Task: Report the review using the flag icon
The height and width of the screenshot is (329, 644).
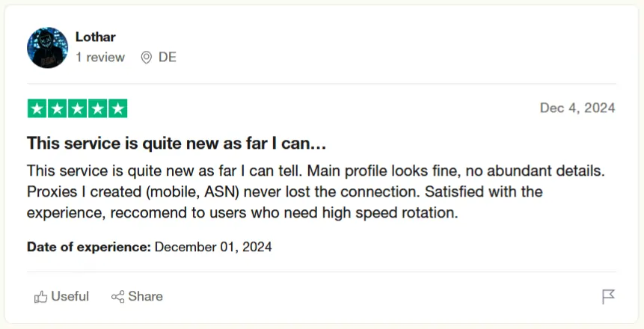Action: click(608, 297)
